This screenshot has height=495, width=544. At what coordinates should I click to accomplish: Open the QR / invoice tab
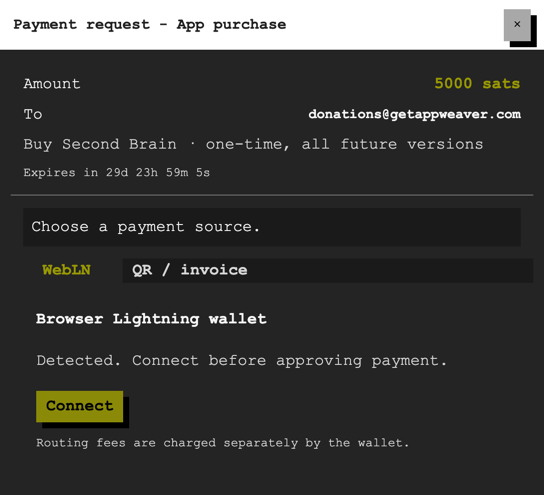click(328, 270)
